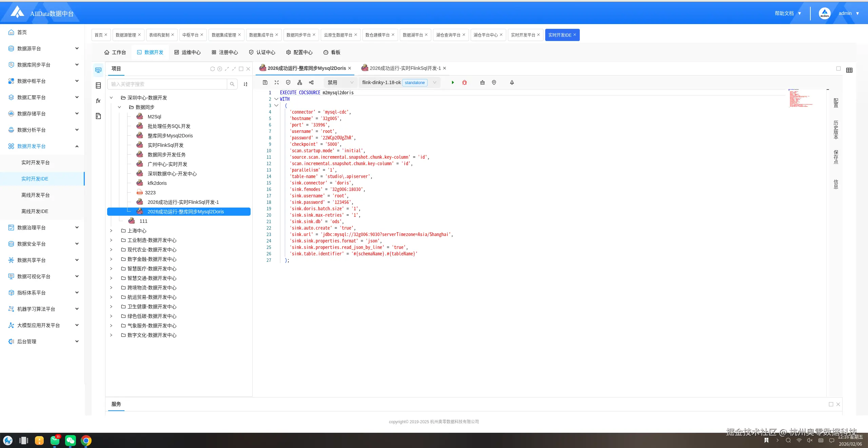Image resolution: width=868 pixels, height=448 pixels.
Task: Open 离线开发IDE in left sidebar
Action: click(x=35, y=211)
